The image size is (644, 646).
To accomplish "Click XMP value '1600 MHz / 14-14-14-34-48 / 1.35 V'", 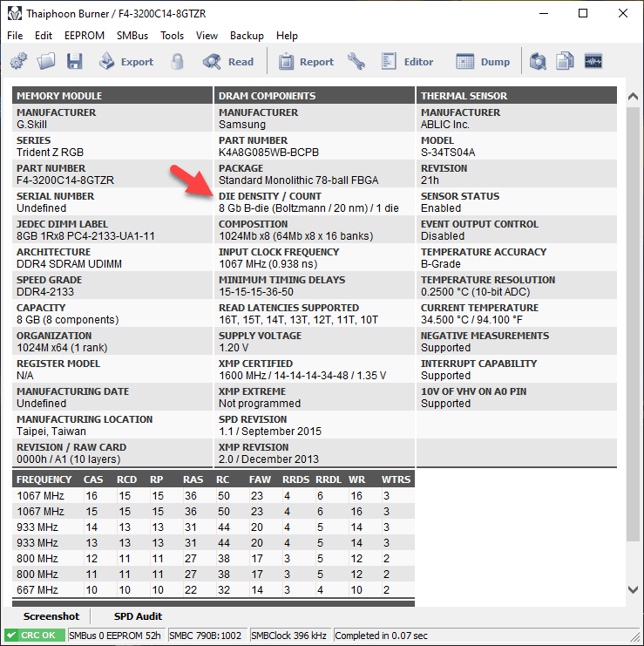I will 302,376.
